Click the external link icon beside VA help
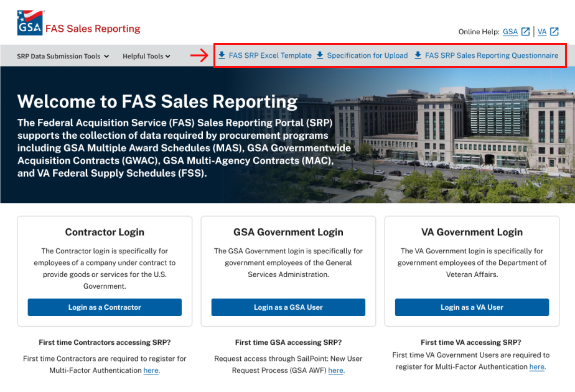This screenshot has height=392, width=575. point(554,32)
